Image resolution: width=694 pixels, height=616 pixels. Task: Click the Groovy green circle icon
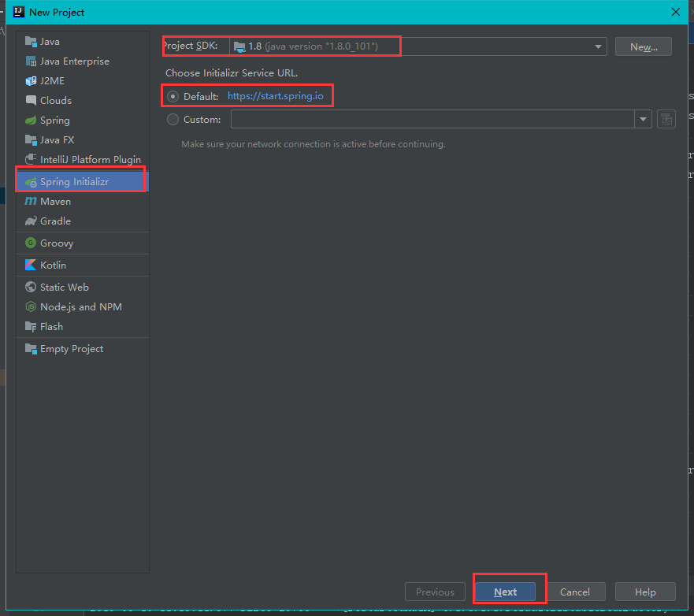tap(31, 243)
